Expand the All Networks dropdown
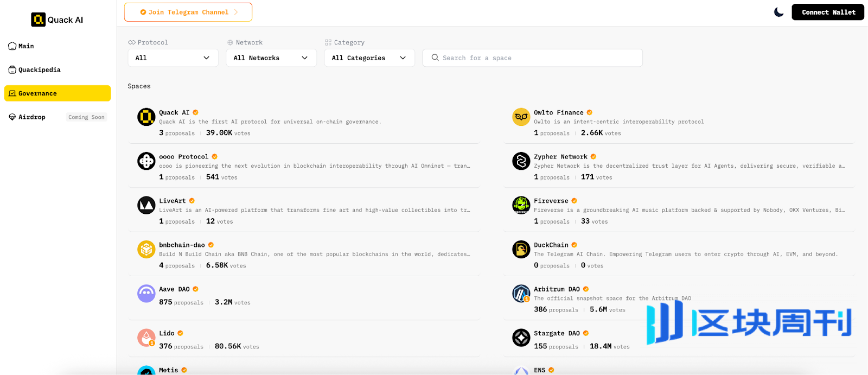 pos(271,58)
